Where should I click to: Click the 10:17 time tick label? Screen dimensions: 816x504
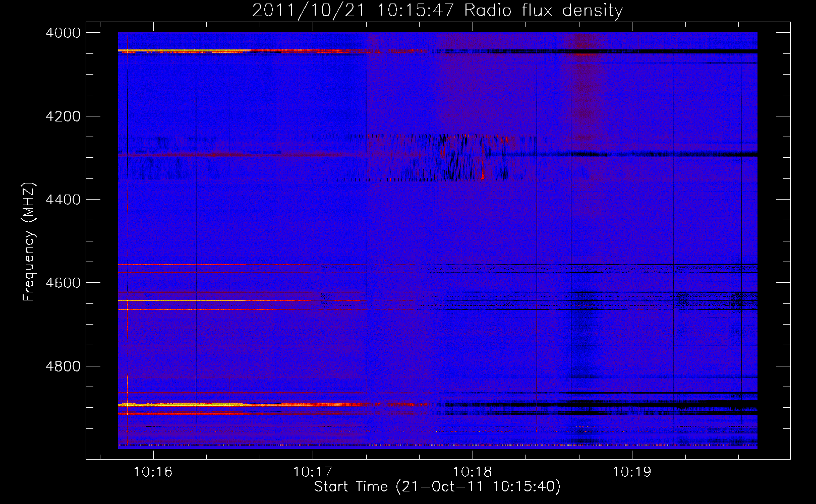click(x=313, y=472)
